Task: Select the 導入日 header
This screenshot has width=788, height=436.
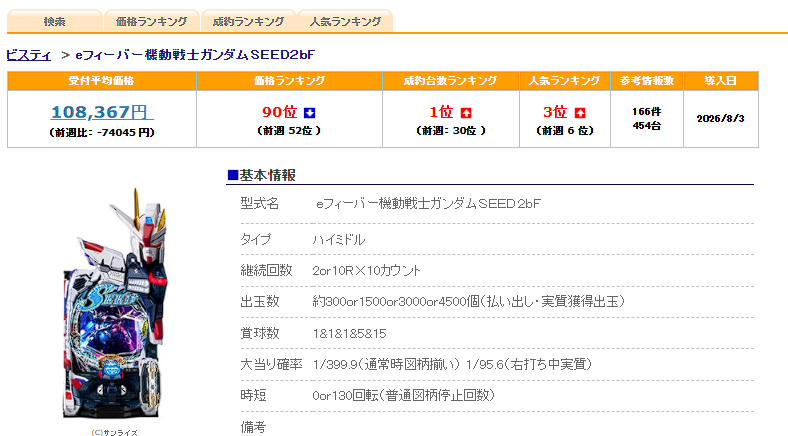Action: (x=721, y=81)
